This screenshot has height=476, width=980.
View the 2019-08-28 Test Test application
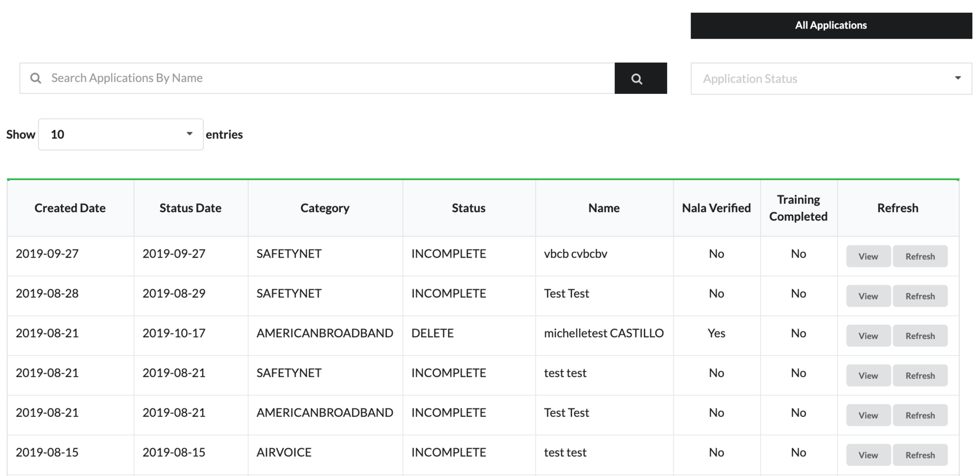click(x=868, y=296)
